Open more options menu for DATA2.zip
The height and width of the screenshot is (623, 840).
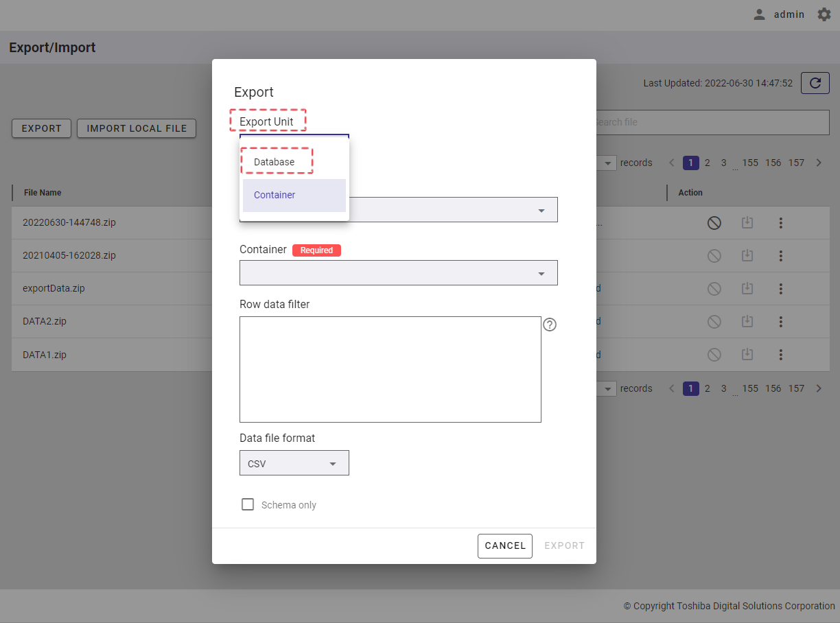[780, 322]
